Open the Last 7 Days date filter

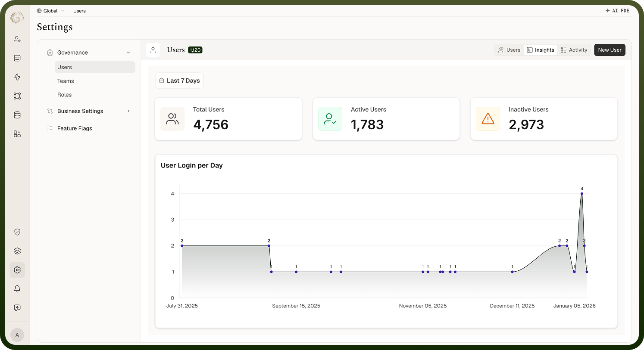pos(179,81)
